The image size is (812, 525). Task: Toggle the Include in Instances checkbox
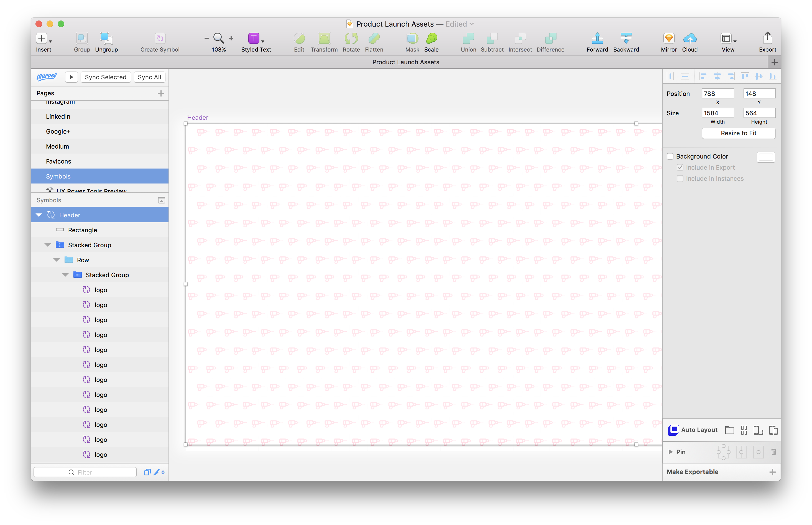680,179
